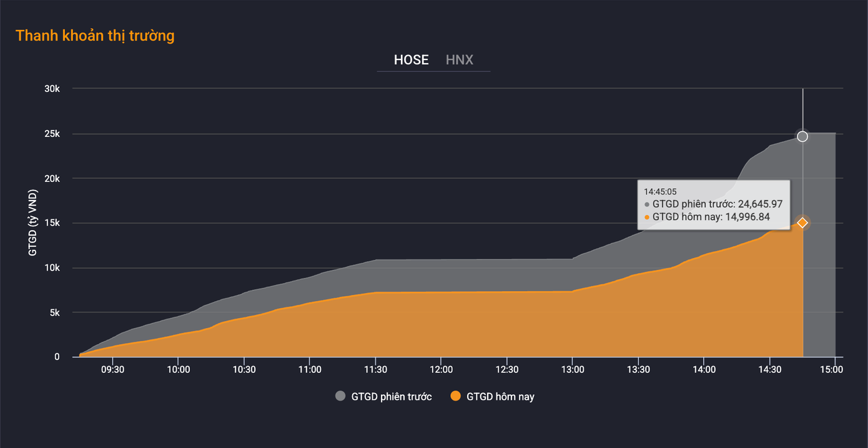Click the 12:00 time axis label
The image size is (868, 448).
441,369
